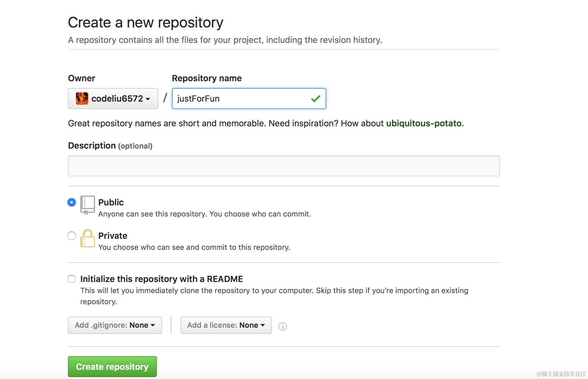This screenshot has width=588, height=379.
Task: Click the license info circle icon
Action: 282,326
